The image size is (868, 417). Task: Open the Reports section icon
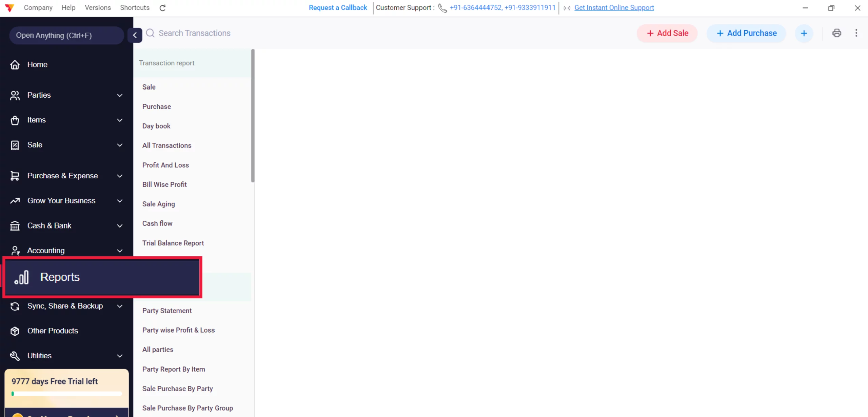(21, 277)
